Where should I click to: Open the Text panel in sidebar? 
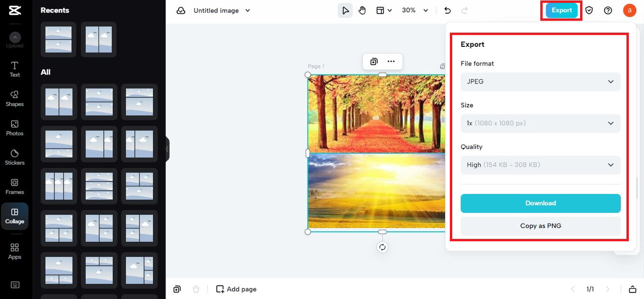tap(15, 69)
